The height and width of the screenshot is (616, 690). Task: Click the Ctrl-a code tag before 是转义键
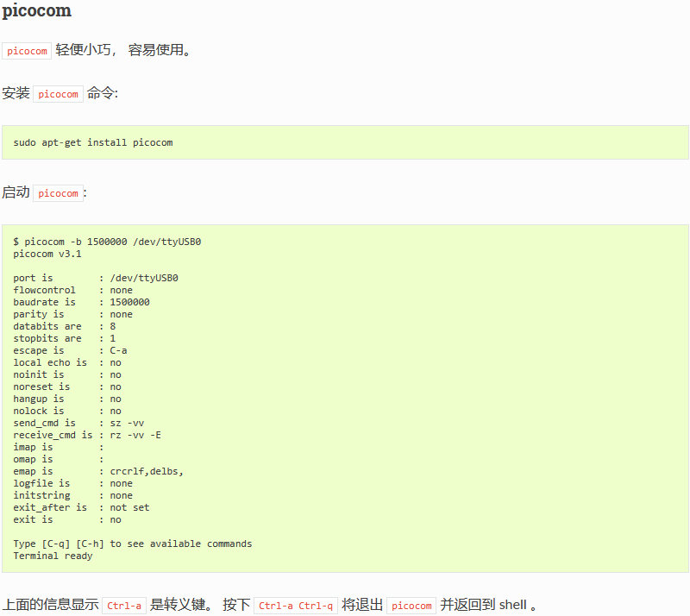click(124, 606)
